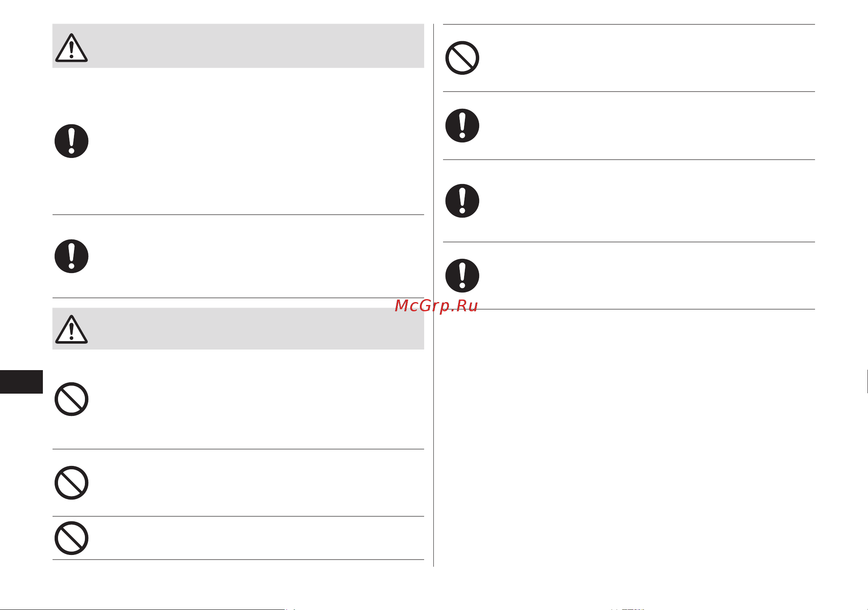The height and width of the screenshot is (610, 868).
Task: Click the black section tab on the left edge
Action: 21,382
